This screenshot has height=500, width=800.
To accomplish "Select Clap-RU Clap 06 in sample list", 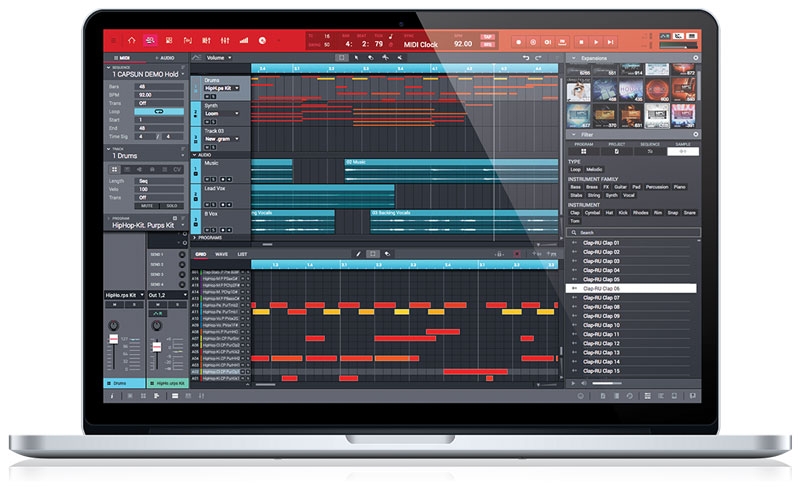I will [x=602, y=288].
